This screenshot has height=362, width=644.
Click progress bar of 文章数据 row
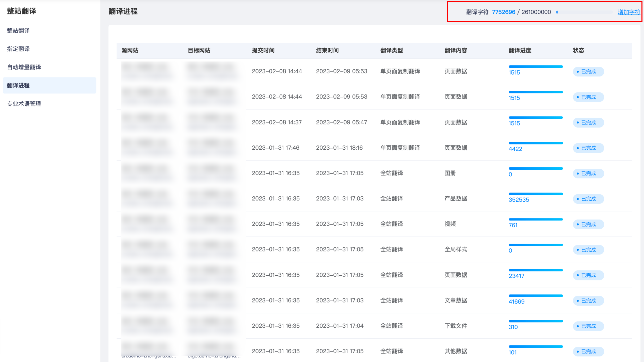[x=536, y=296]
